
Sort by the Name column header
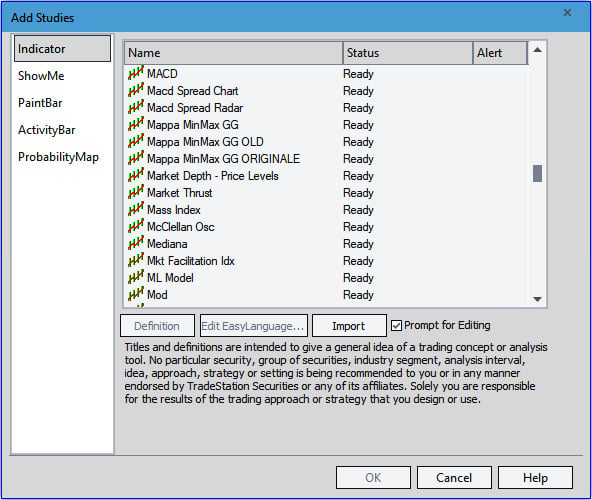[233, 53]
